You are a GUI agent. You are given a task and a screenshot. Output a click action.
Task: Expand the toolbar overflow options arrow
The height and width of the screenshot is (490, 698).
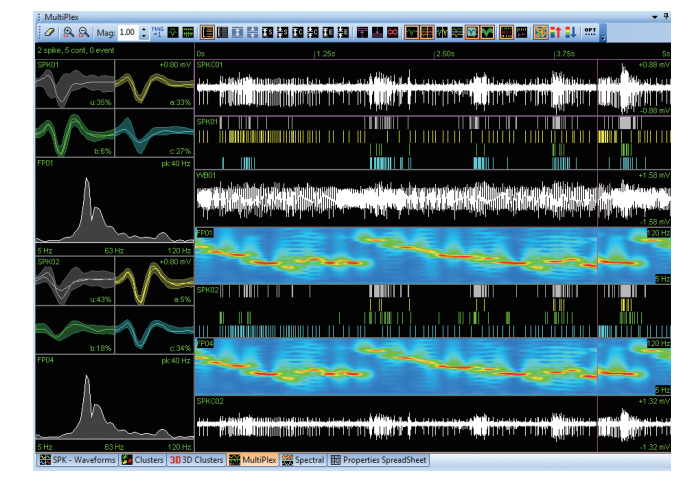[603, 38]
